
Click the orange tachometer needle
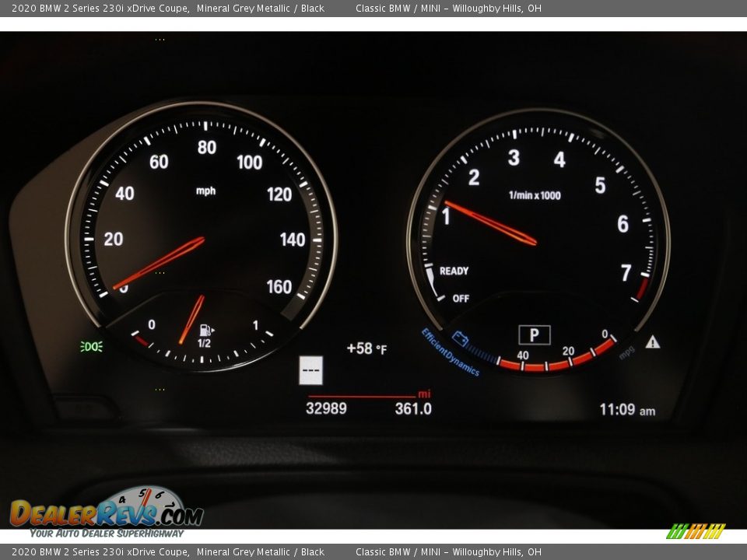(491, 223)
